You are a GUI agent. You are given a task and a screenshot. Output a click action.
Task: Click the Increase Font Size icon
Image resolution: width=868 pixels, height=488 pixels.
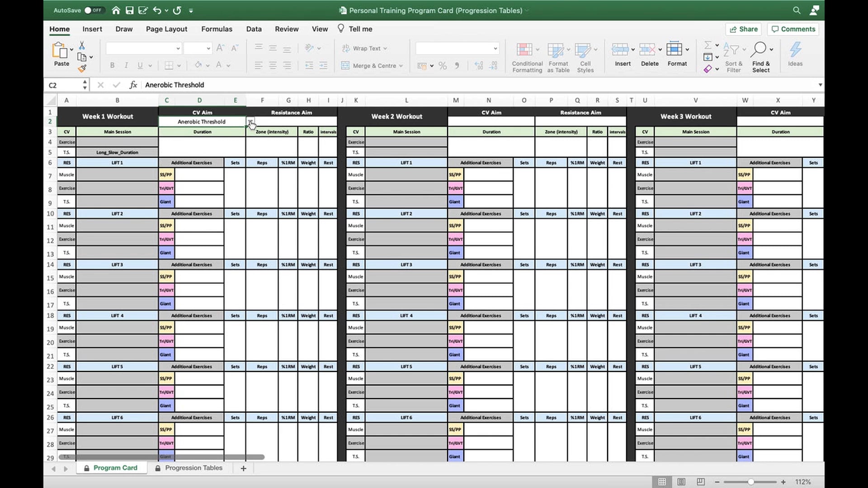[x=220, y=48]
